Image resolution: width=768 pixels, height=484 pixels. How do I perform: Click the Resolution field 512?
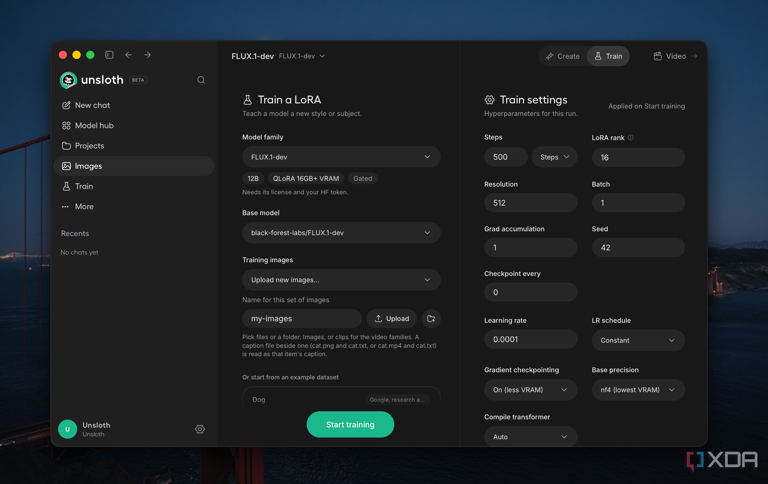point(530,202)
